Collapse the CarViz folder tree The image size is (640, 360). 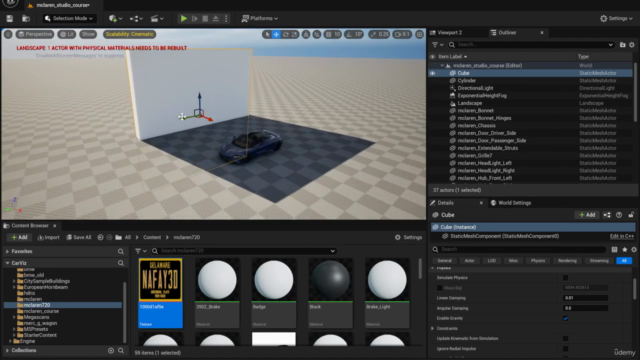click(x=7, y=263)
